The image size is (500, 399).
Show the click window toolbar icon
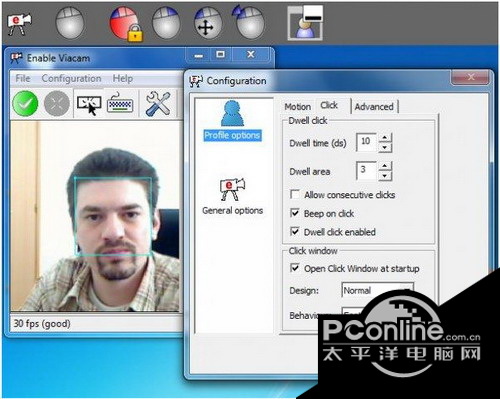(x=89, y=105)
